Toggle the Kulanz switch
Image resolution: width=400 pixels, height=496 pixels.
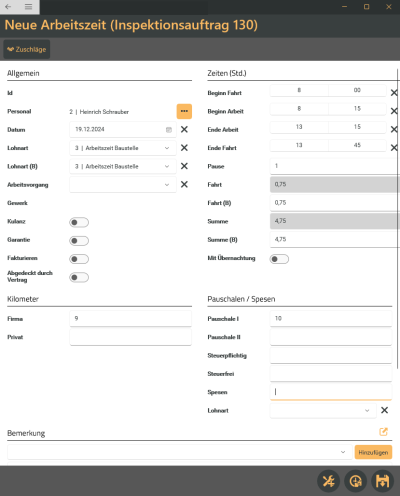(79, 222)
